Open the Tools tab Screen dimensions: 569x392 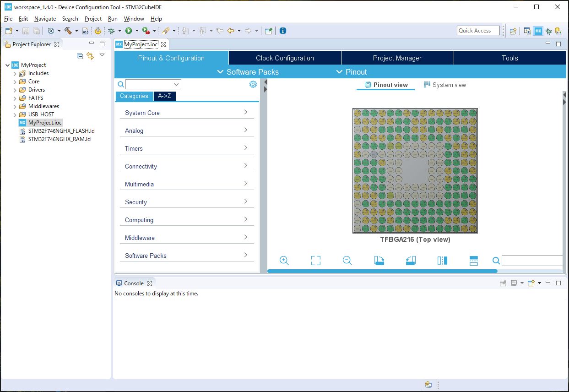click(x=509, y=58)
